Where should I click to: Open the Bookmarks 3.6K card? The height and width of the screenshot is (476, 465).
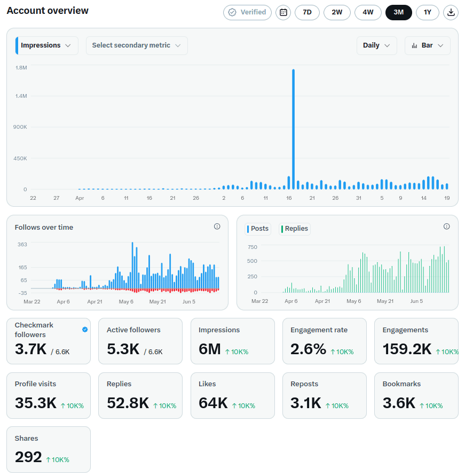click(416, 395)
